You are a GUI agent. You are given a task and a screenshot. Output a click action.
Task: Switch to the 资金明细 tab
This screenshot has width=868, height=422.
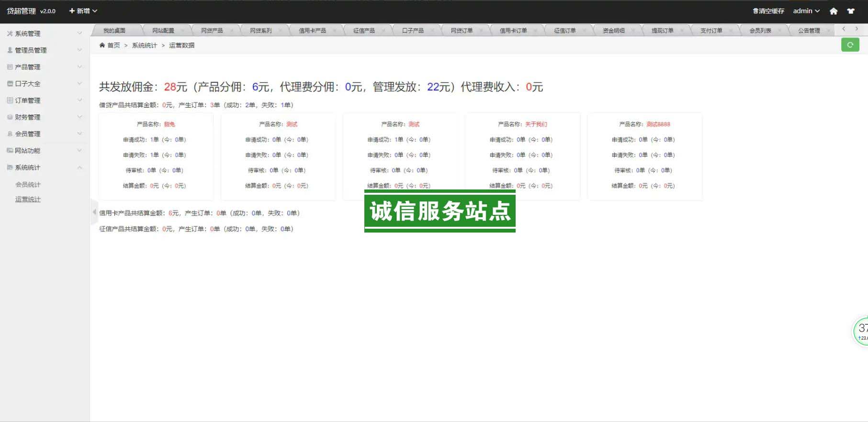point(613,31)
